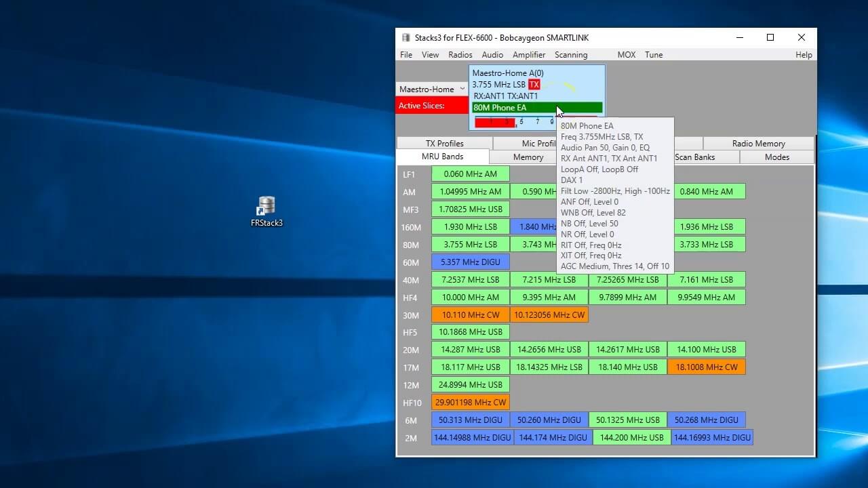Image resolution: width=868 pixels, height=488 pixels.
Task: Click the red S-meter bar in the slice display
Action: pyautogui.click(x=496, y=122)
